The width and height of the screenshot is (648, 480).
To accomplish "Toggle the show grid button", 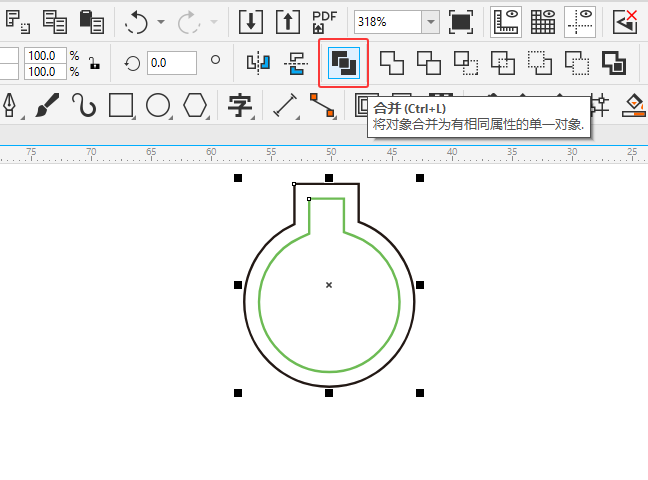I will click(x=543, y=22).
